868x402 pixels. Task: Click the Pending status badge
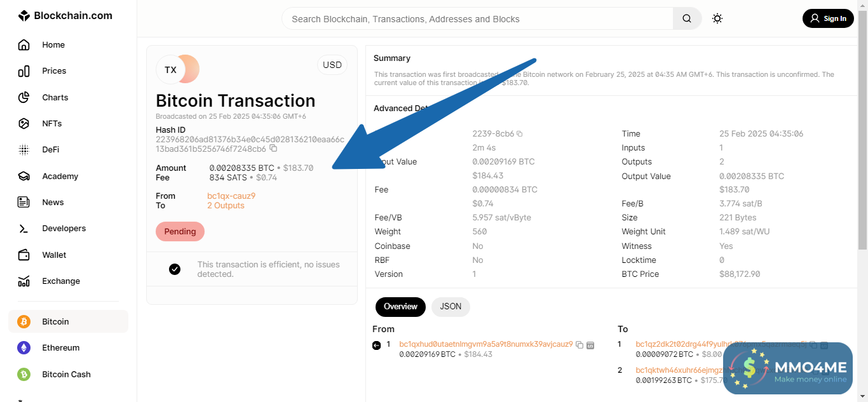pos(180,232)
